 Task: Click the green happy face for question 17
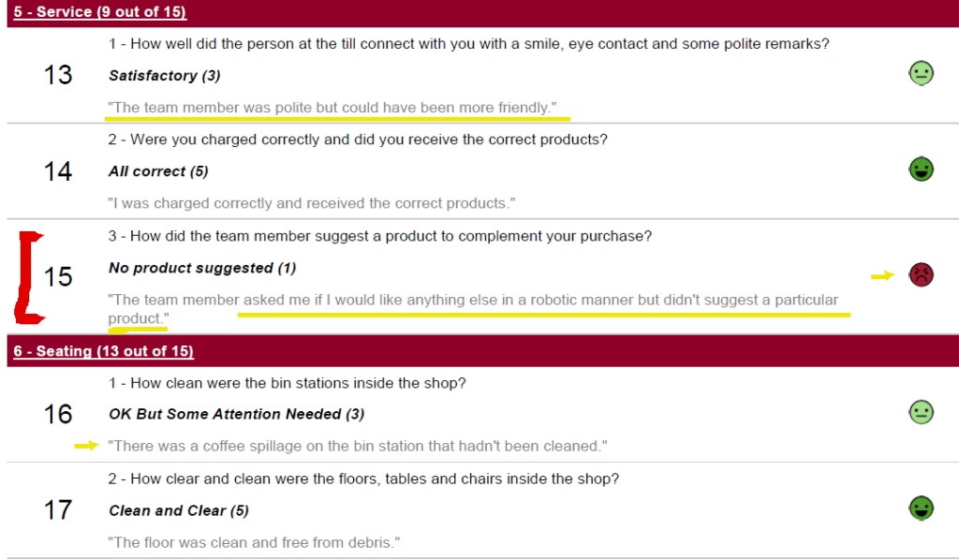(x=922, y=508)
